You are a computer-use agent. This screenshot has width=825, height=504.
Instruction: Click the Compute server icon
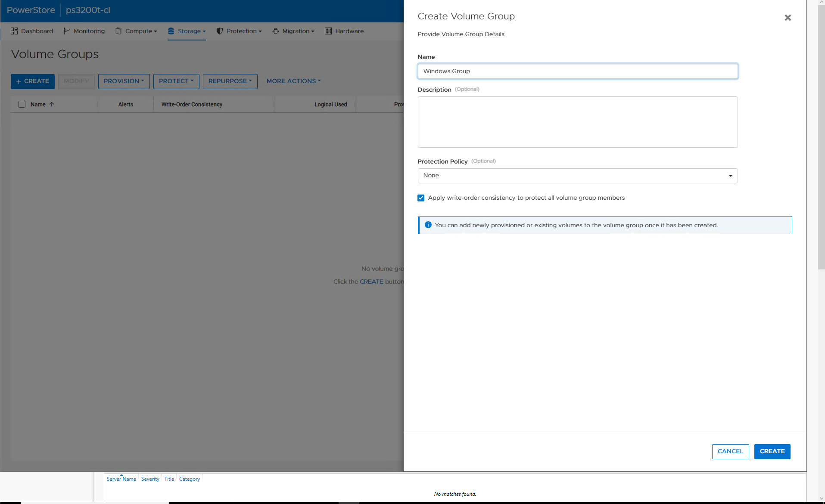coord(118,31)
